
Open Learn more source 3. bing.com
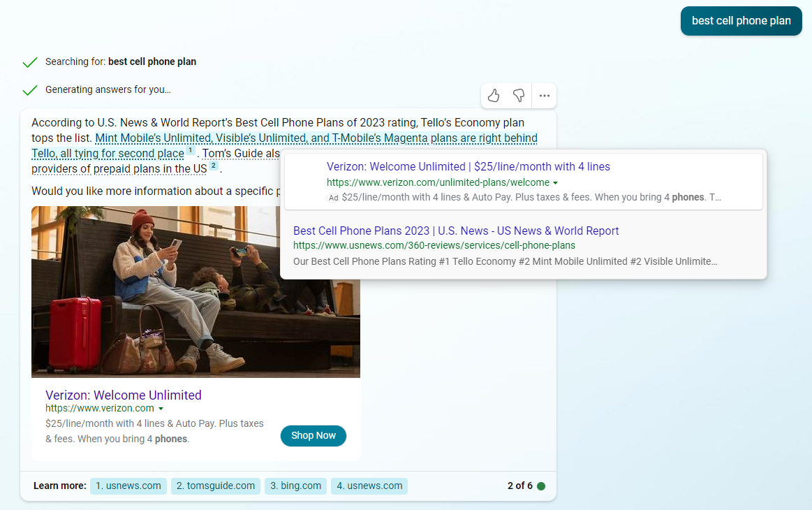[x=296, y=486]
